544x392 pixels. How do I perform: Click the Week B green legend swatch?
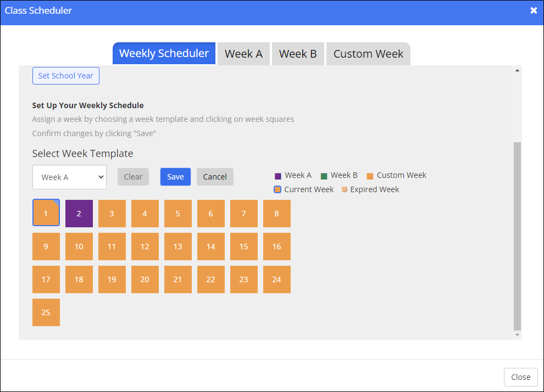(324, 175)
